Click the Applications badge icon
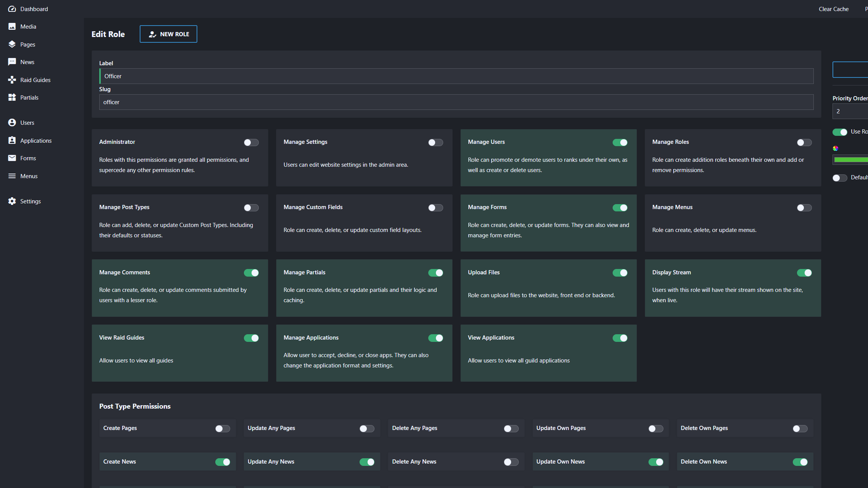Screen dimensions: 868x488 [x=12, y=140]
